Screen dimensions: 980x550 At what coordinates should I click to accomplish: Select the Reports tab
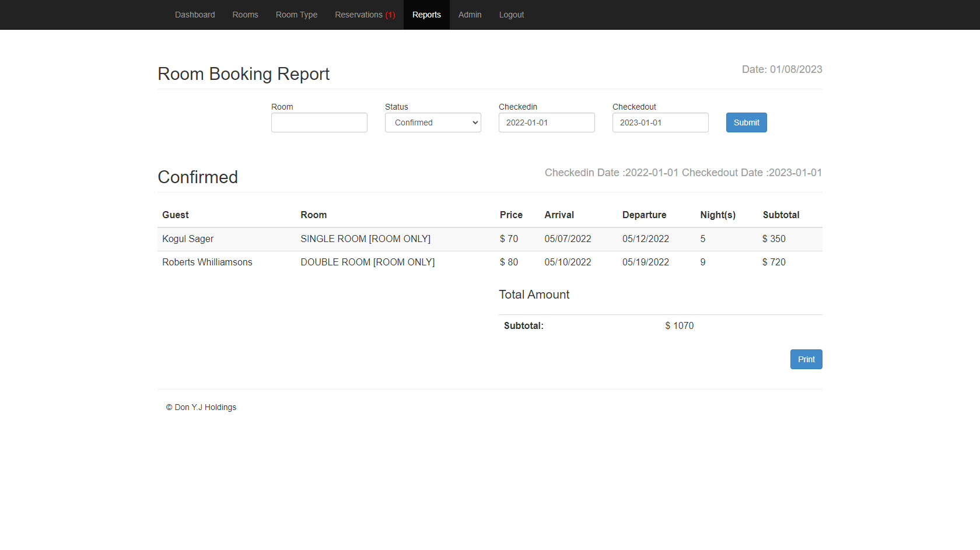(426, 15)
